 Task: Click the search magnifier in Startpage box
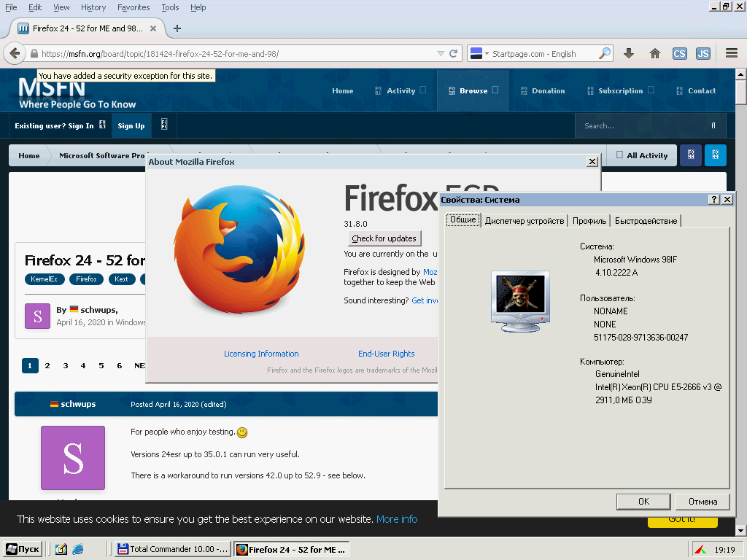[605, 53]
